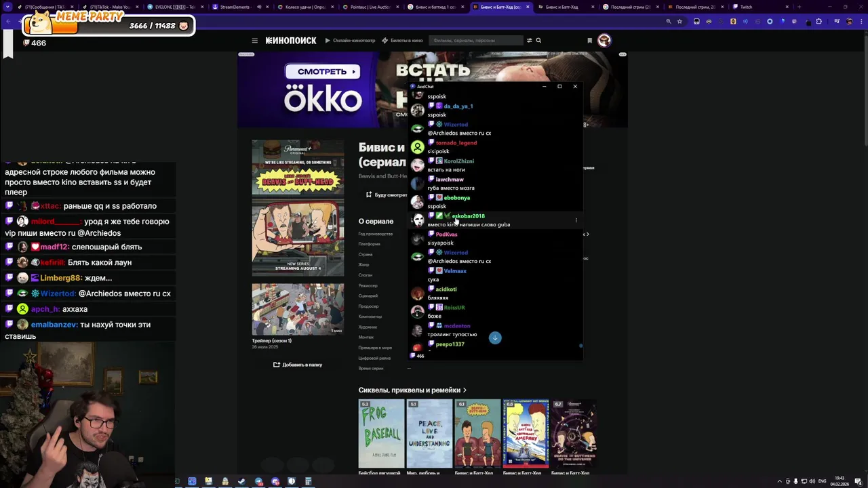Click the Трейлер (сезон 1) link
The width and height of the screenshot is (868, 488).
click(x=272, y=341)
